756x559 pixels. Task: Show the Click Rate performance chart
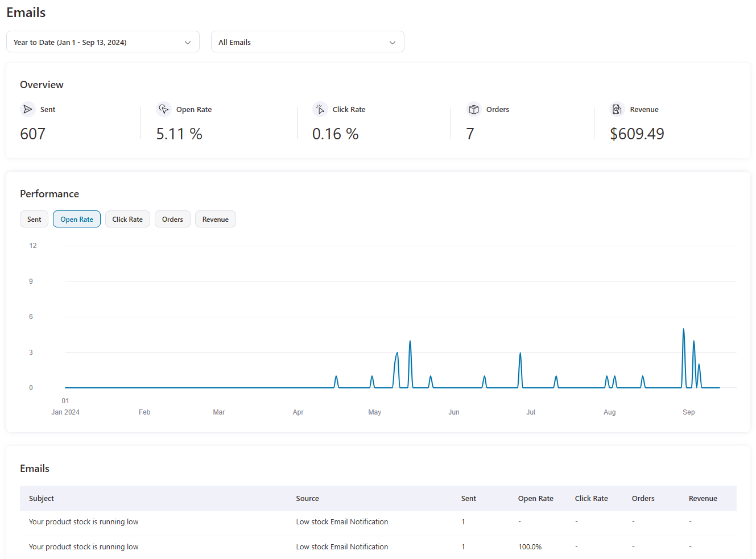click(127, 220)
